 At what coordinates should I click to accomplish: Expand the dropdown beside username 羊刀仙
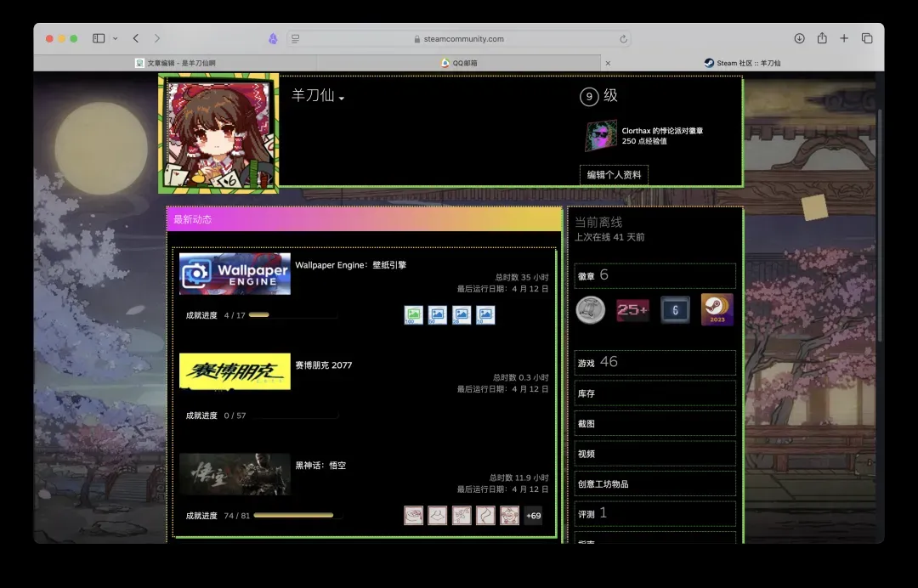pos(342,99)
